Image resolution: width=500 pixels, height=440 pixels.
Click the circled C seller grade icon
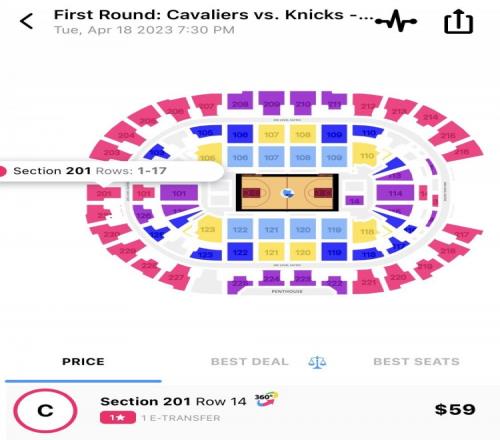(45, 411)
